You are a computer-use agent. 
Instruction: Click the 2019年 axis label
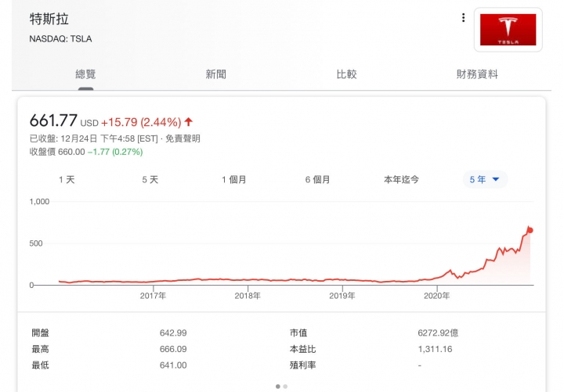click(342, 296)
